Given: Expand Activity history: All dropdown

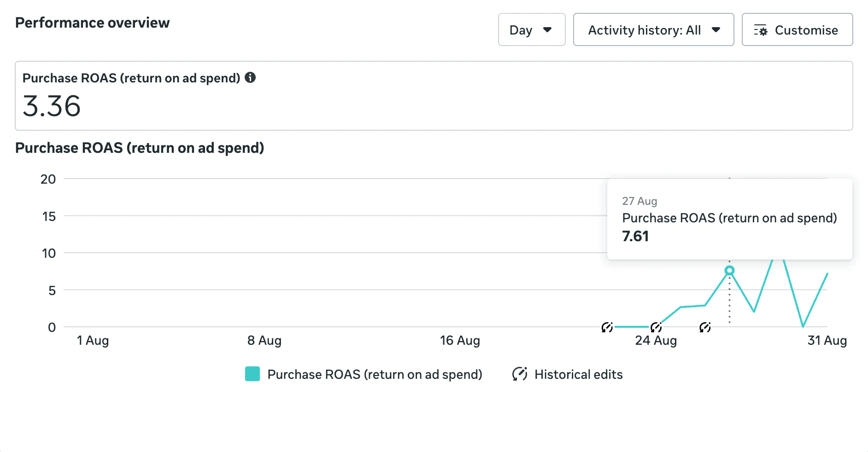Looking at the screenshot, I should [x=653, y=30].
